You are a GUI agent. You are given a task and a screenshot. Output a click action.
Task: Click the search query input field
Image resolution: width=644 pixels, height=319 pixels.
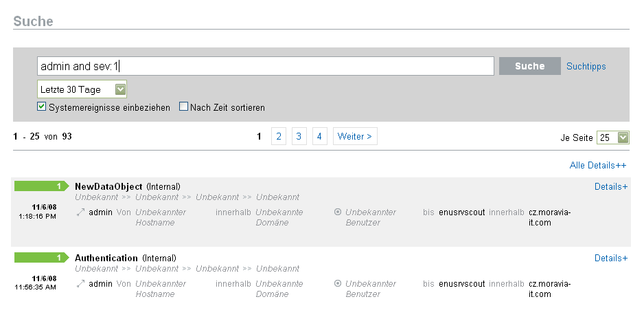click(x=266, y=66)
